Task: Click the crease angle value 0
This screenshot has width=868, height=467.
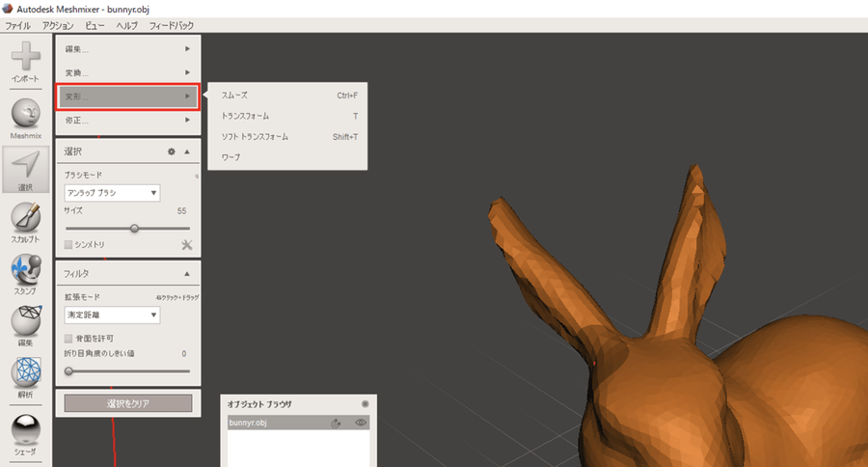Action: [184, 353]
